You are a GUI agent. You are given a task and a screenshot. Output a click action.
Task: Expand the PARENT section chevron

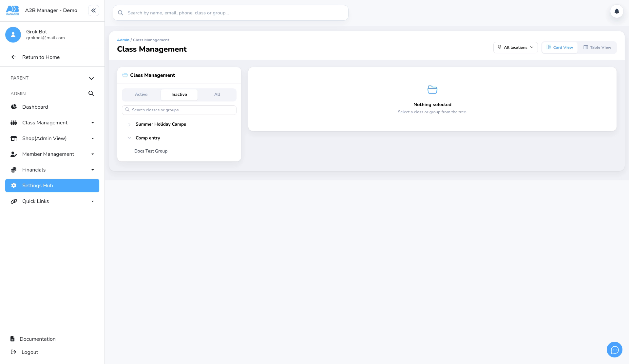click(91, 78)
